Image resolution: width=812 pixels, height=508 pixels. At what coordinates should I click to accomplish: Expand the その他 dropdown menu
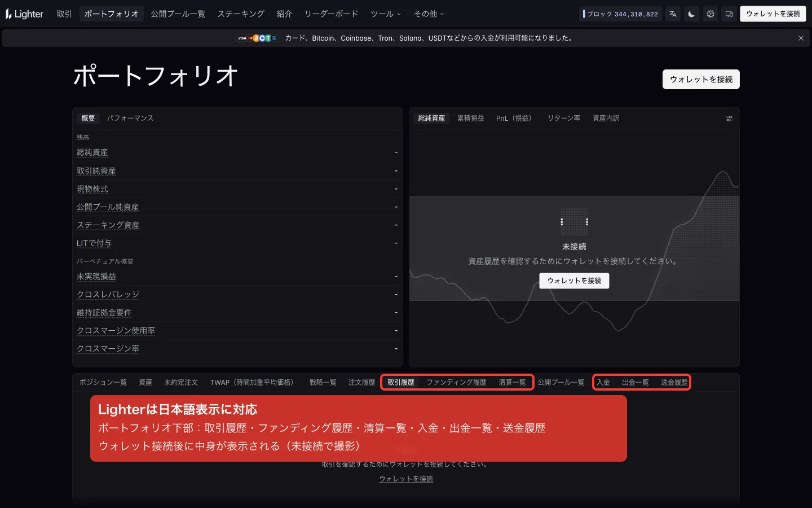click(429, 14)
